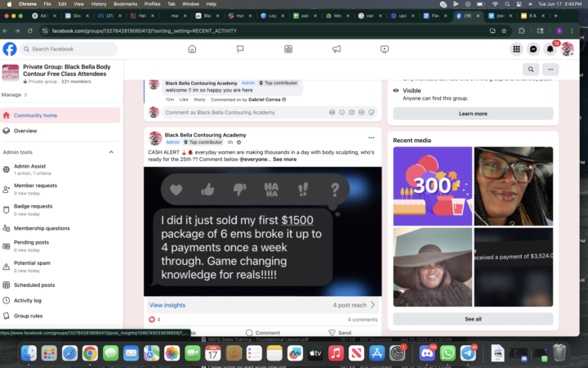Image resolution: width=588 pixels, height=368 pixels.
Task: Expand post text with See more
Action: coord(285,159)
